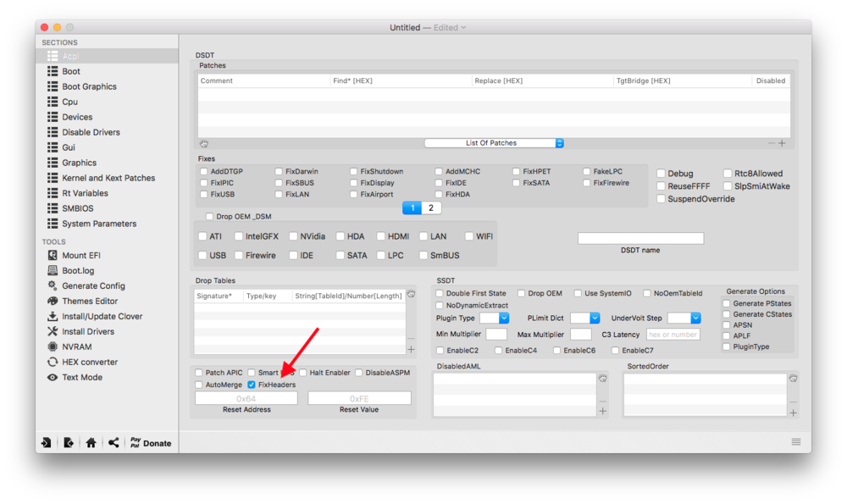Switch to Text Mode
Image resolution: width=847 pixels, height=504 pixels.
(81, 378)
